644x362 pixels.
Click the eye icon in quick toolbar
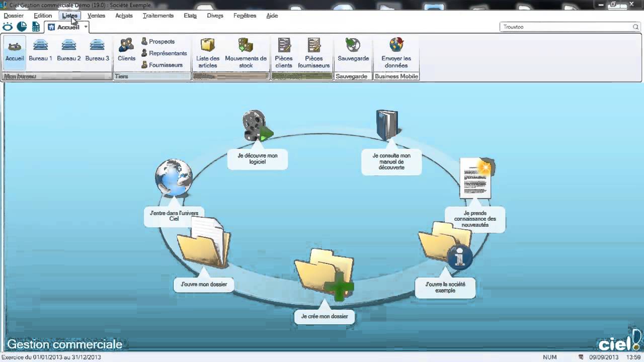click(x=8, y=27)
